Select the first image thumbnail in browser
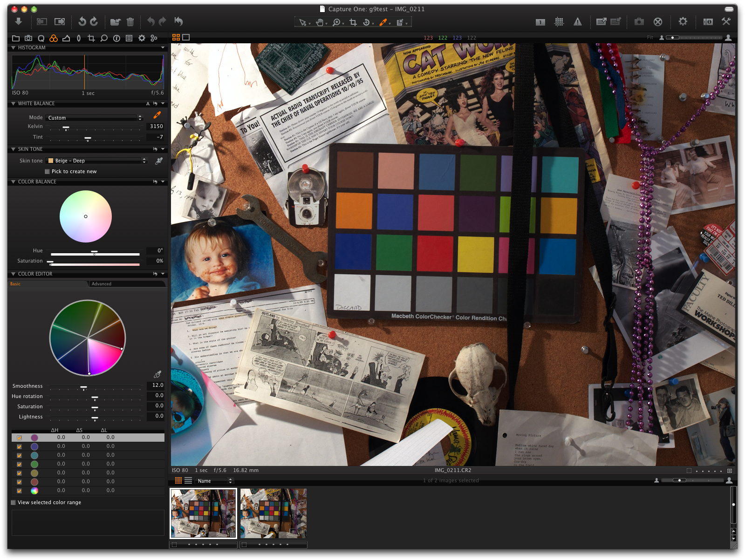This screenshot has width=745, height=560. pos(203,513)
